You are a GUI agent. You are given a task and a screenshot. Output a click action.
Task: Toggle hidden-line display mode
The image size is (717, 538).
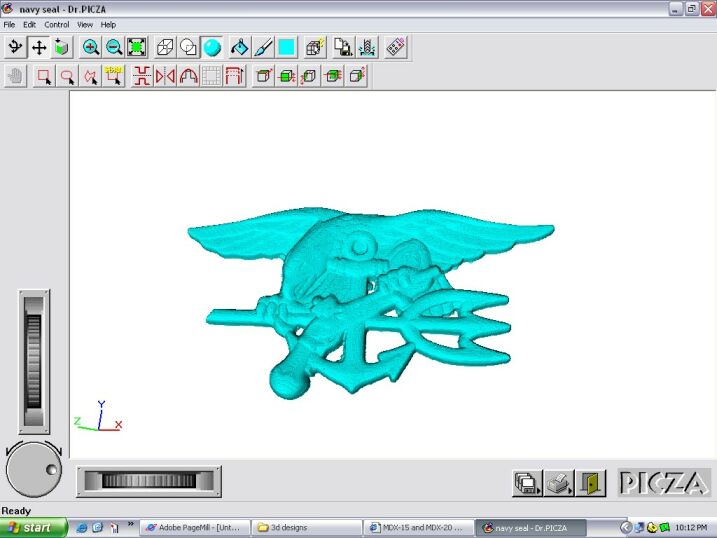coord(188,47)
